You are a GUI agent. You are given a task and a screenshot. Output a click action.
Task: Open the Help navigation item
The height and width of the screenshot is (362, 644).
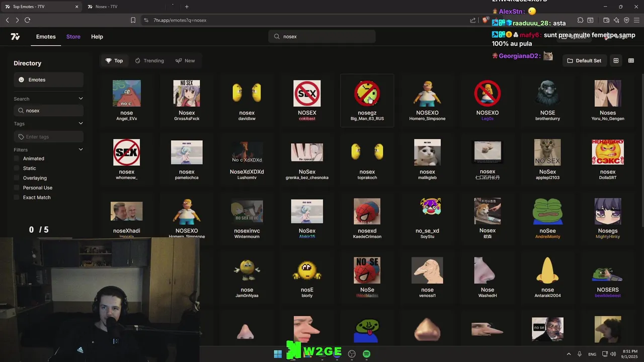click(97, 37)
